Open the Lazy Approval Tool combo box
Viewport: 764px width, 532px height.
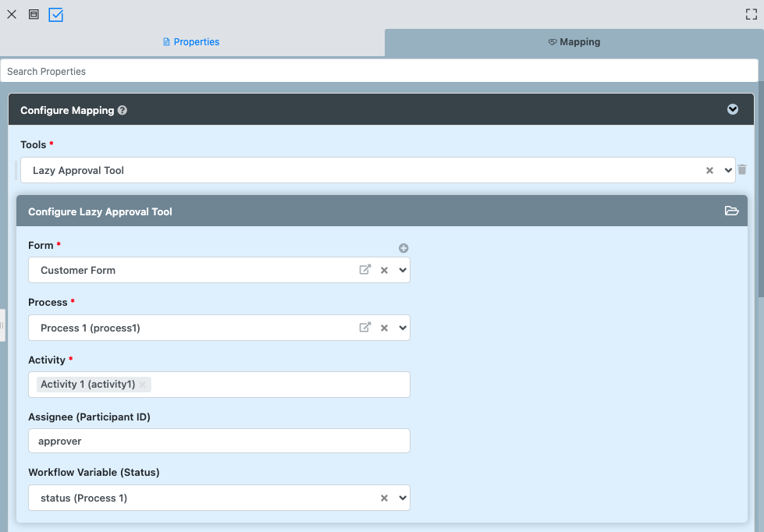tap(378, 171)
